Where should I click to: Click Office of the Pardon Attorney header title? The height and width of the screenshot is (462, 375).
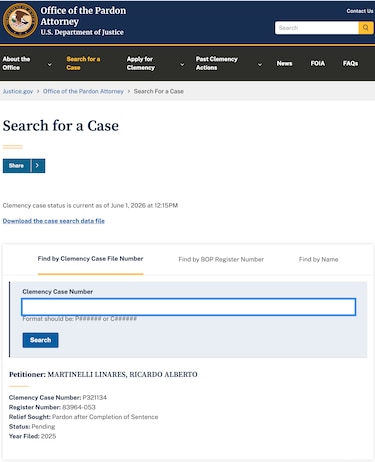[x=83, y=16]
